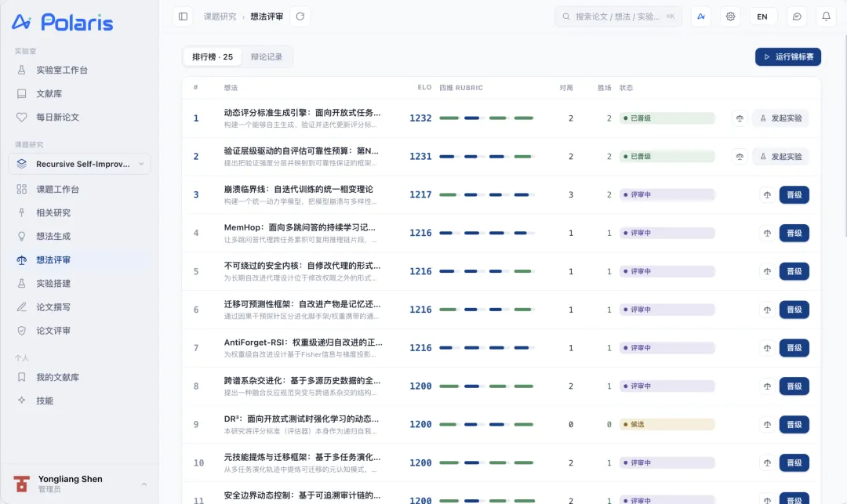Open the chat feedback icon
Viewport: 847px width, 504px height.
coord(797,16)
